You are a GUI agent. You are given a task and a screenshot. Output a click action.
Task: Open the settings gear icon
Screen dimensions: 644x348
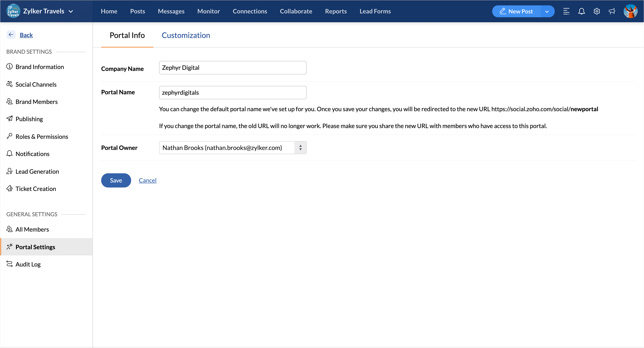[x=597, y=11]
